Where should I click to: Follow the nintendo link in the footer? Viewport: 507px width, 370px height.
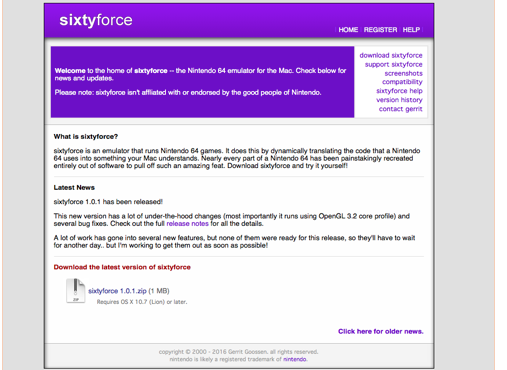pos(295,359)
